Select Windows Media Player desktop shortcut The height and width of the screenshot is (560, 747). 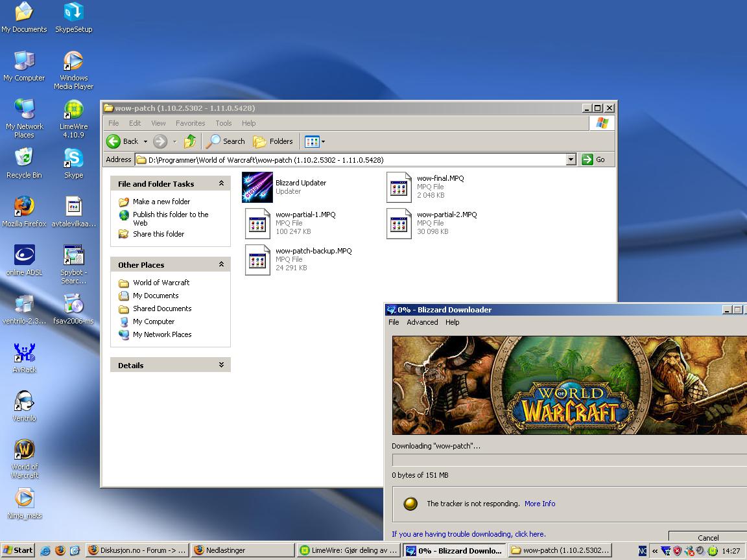pos(73,70)
